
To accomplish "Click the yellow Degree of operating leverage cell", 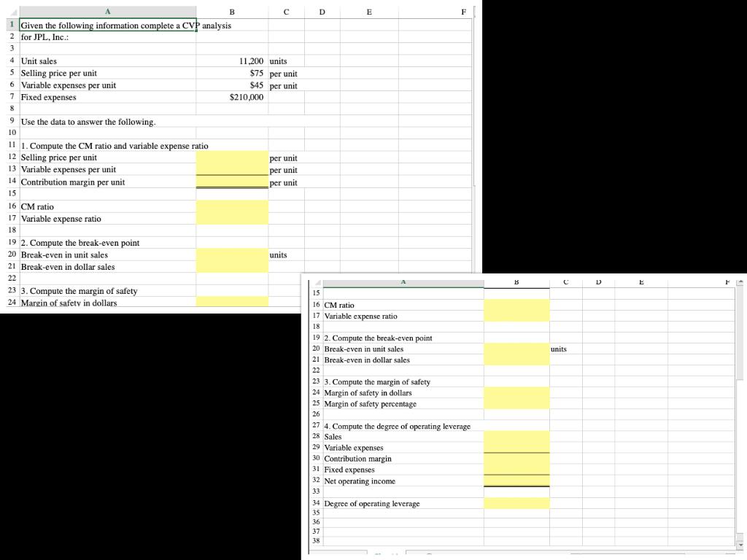I will point(516,503).
